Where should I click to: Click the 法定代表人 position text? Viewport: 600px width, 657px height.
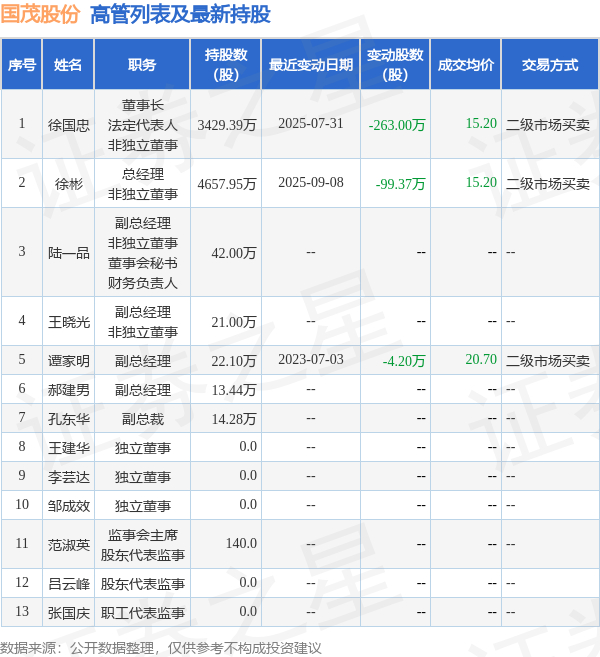click(x=142, y=124)
